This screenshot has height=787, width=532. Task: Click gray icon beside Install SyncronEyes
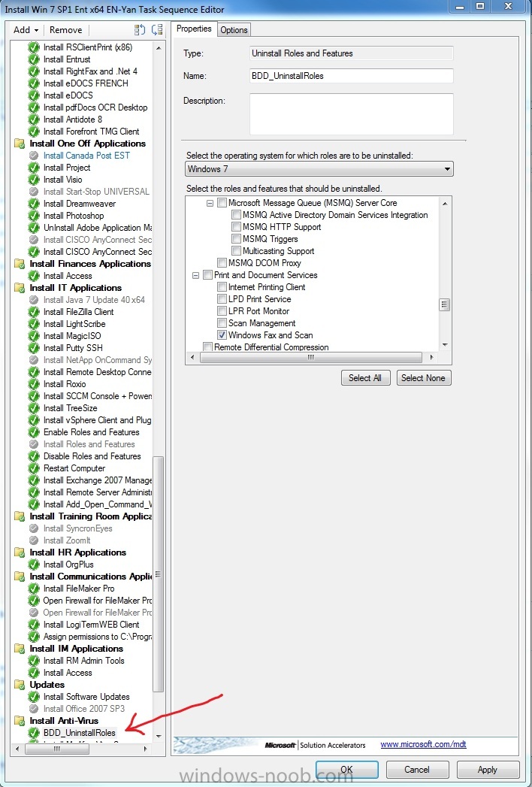point(34,528)
